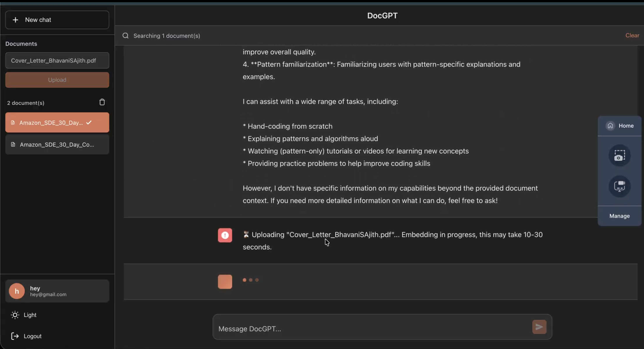The height and width of the screenshot is (349, 644).
Task: Clear the document search filter
Action: [632, 35]
